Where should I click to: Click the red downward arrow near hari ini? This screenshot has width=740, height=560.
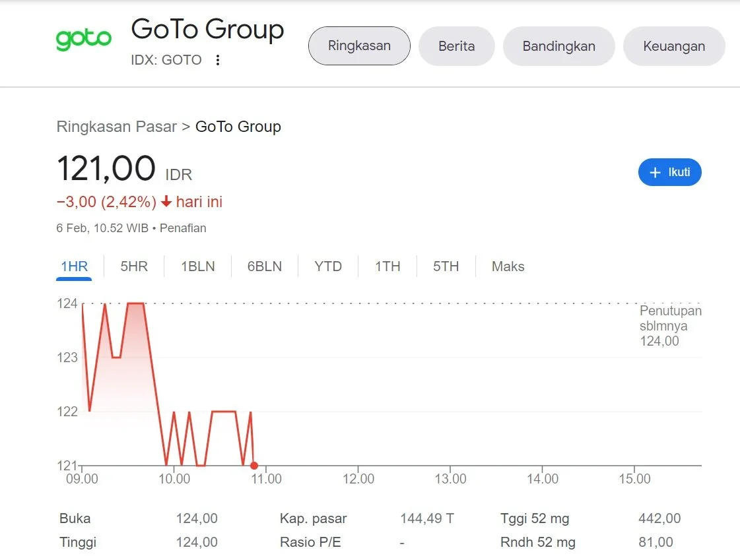tap(165, 202)
